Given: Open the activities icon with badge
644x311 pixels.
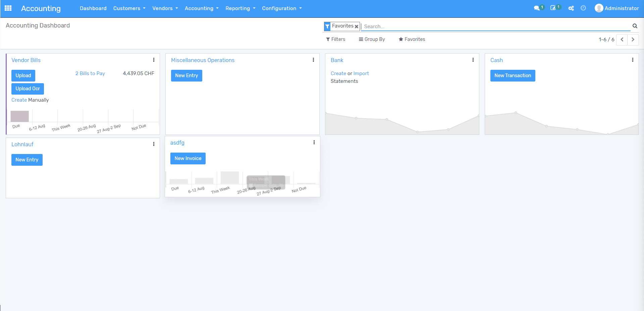Looking at the screenshot, I should (x=553, y=8).
